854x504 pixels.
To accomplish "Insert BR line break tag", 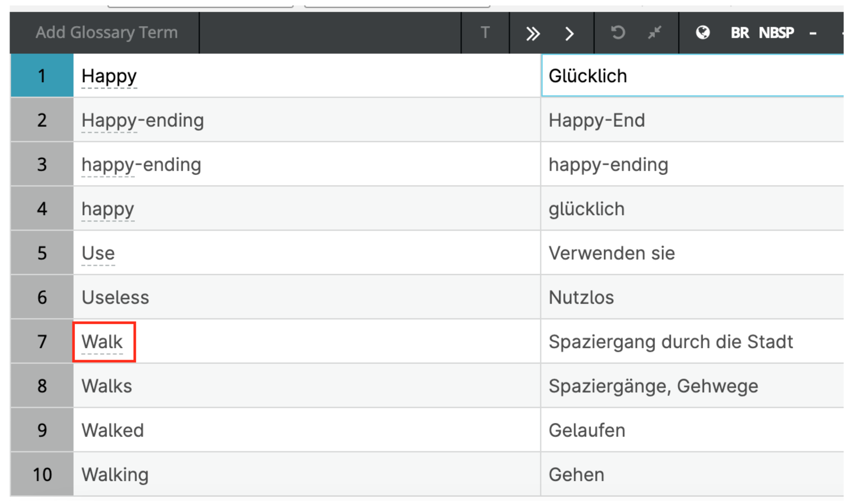I will click(x=740, y=33).
